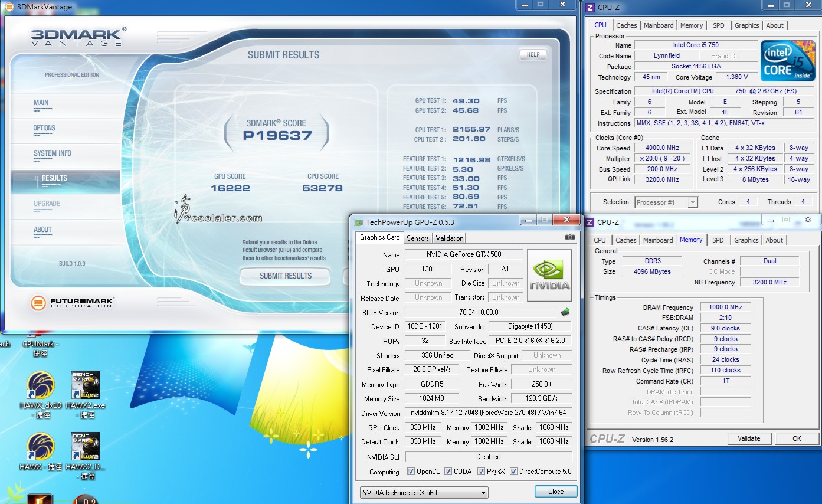The image size is (822, 504).
Task: Click the Close button in GPU-Z
Action: click(x=555, y=492)
